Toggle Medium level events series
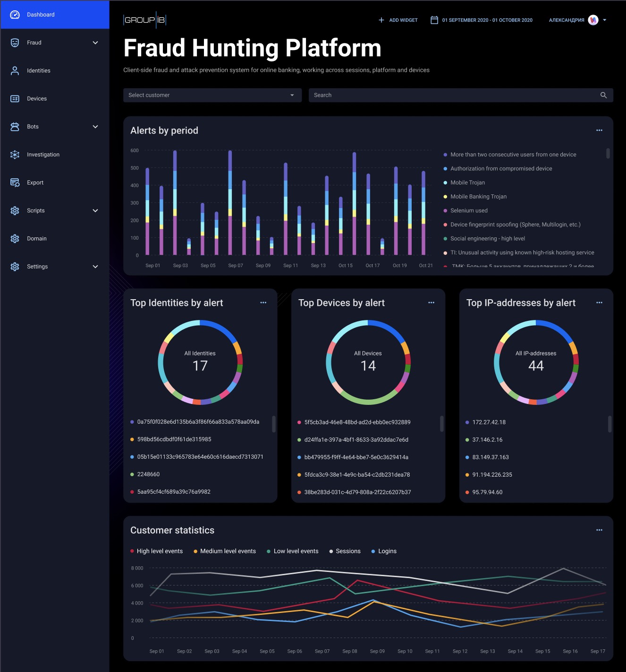Image resolution: width=626 pixels, height=672 pixels. click(225, 551)
